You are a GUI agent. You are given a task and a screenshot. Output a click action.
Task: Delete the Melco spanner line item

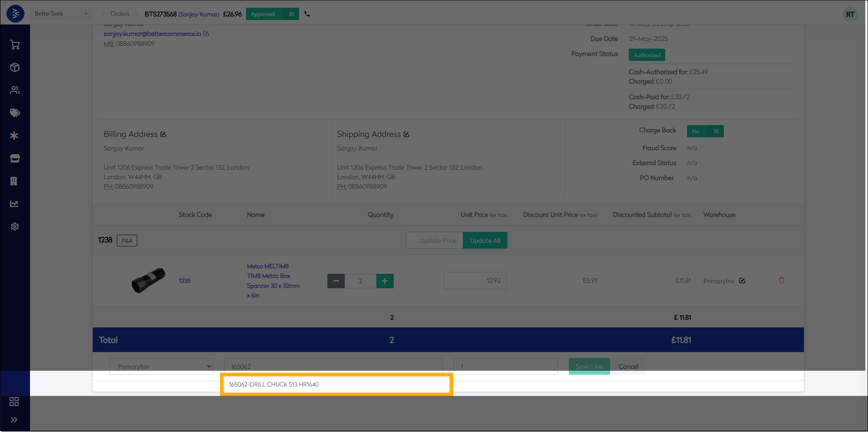782,281
